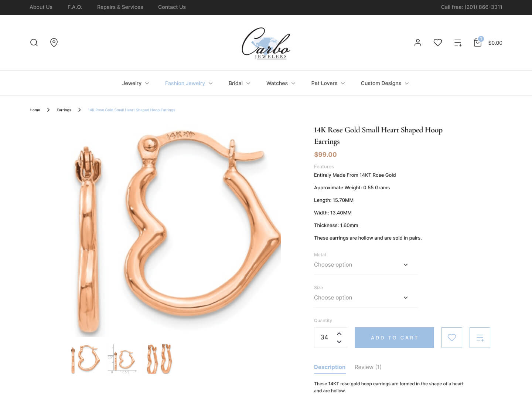
Task: Expand the Metal option dropdown
Action: point(366,265)
